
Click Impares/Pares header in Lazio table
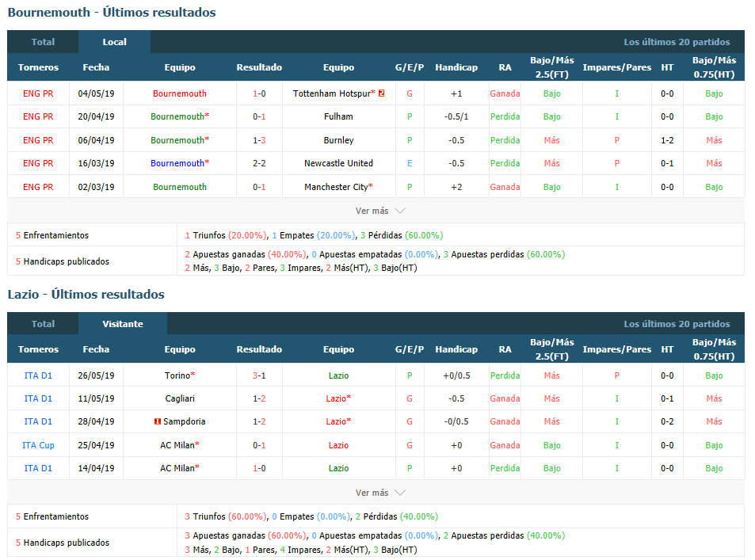click(617, 349)
